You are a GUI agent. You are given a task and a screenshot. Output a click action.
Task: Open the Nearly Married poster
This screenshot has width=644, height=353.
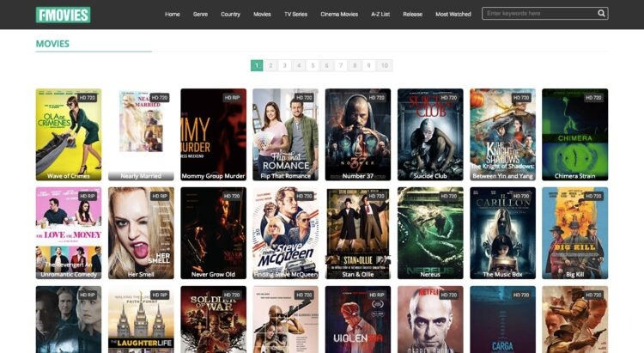(141, 134)
